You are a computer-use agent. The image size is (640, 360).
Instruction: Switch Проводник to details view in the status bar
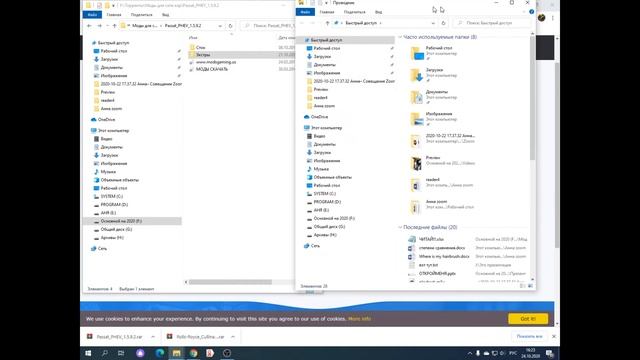point(523,286)
